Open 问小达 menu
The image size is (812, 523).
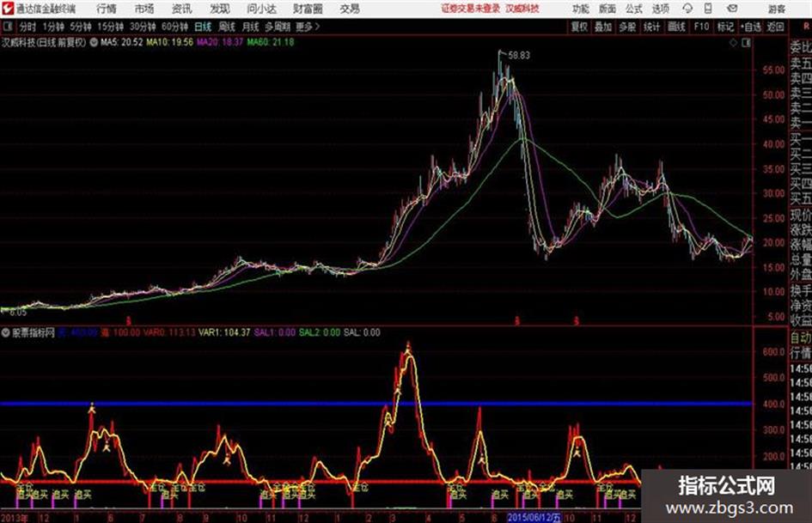[x=261, y=9]
